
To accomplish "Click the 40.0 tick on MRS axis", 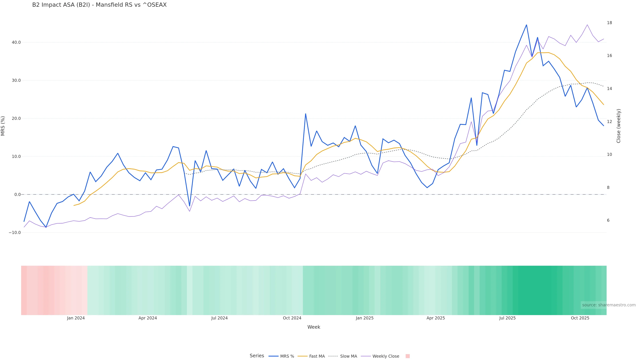I will (16, 42).
